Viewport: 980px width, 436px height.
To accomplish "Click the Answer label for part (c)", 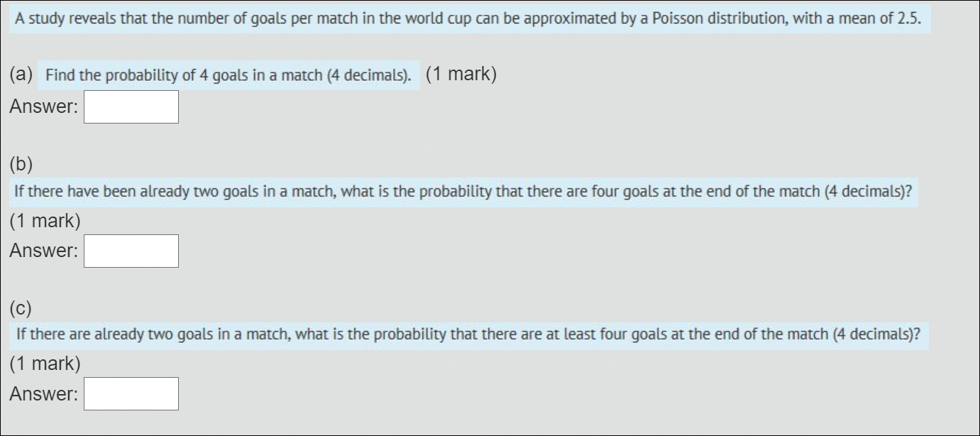I will (x=43, y=392).
